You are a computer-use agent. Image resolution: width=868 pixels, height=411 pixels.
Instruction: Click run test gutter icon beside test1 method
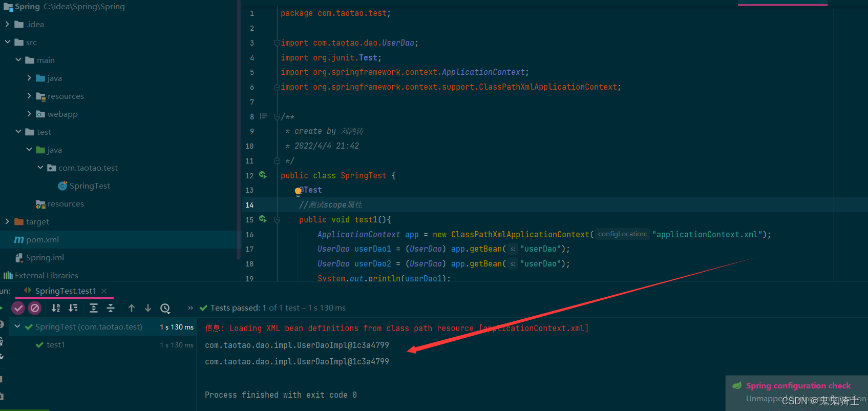click(x=263, y=219)
